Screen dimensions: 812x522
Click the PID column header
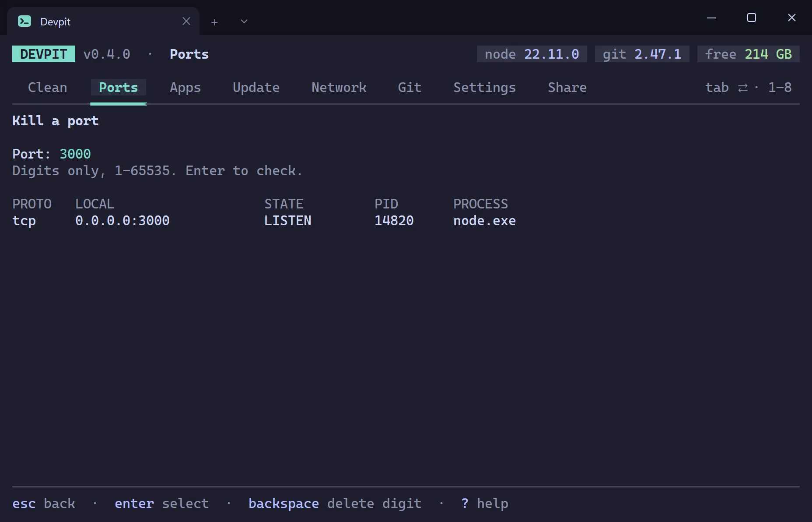386,204
